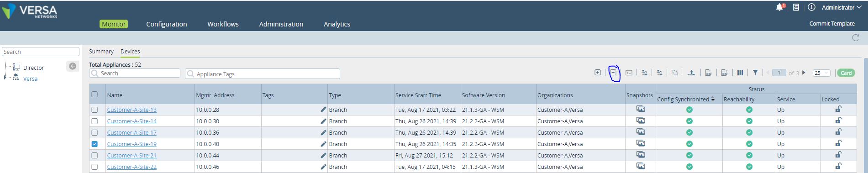868x173 pixels.
Task: Edit tags pencil for Customer-A-Site-13
Action: pyautogui.click(x=323, y=110)
